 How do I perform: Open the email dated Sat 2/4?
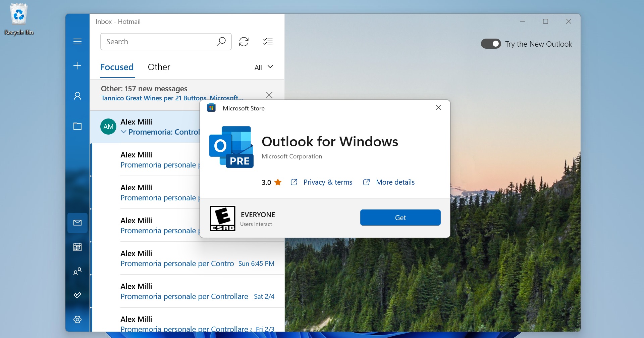pos(187,291)
